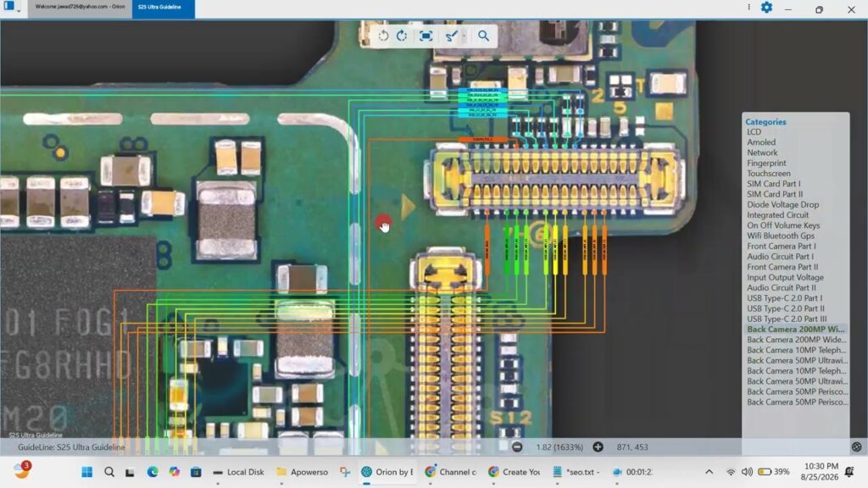Screen dimensions: 868x488
Task: Select Audio Circuit Part II category
Action: 781,288
